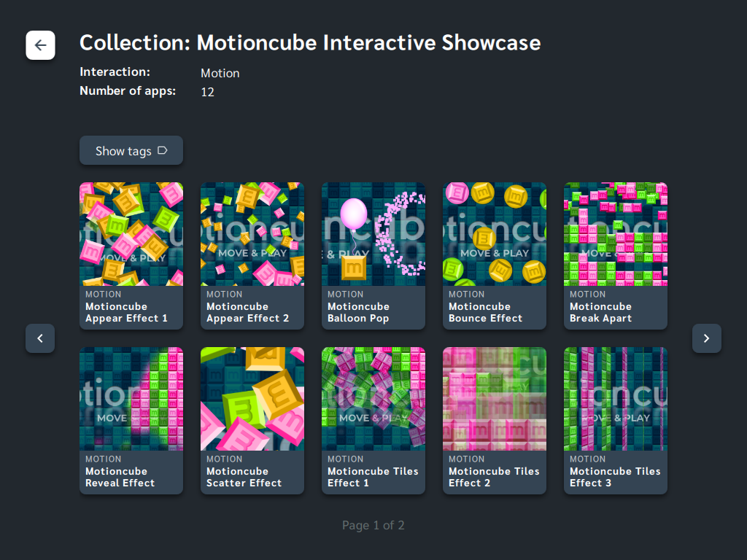Click the 'Motioncube Reveal Effect' title text

point(120,477)
